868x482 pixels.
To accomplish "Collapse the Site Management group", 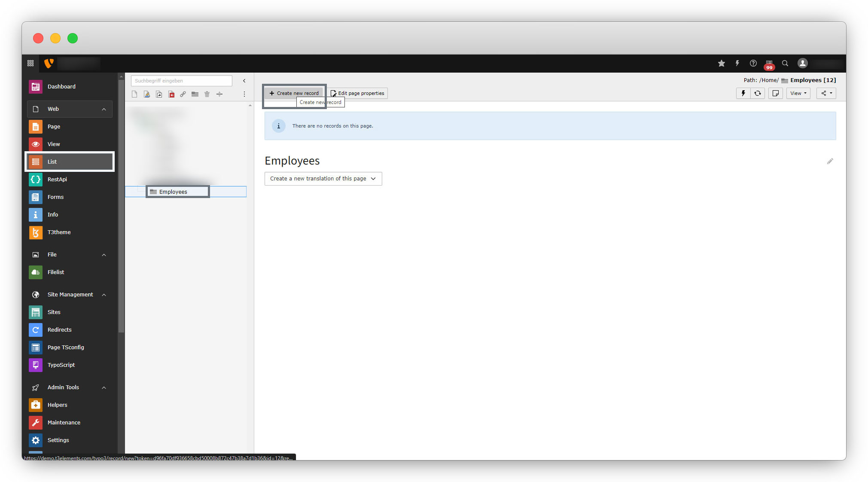I will click(104, 295).
